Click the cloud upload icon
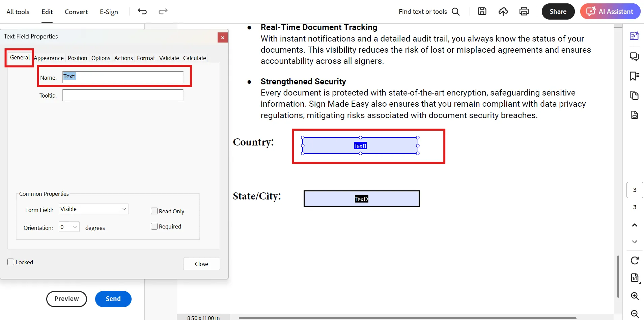This screenshot has height=320, width=644. [x=503, y=11]
